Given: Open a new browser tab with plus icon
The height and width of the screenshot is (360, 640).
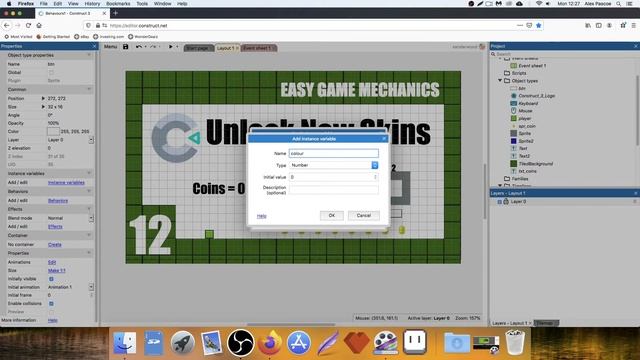Looking at the screenshot, I should (116, 13).
